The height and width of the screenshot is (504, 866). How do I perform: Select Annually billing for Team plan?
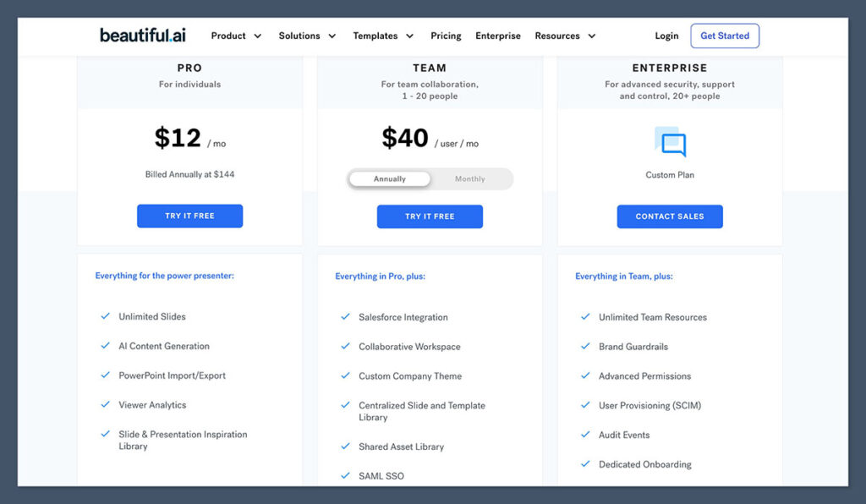pyautogui.click(x=389, y=179)
